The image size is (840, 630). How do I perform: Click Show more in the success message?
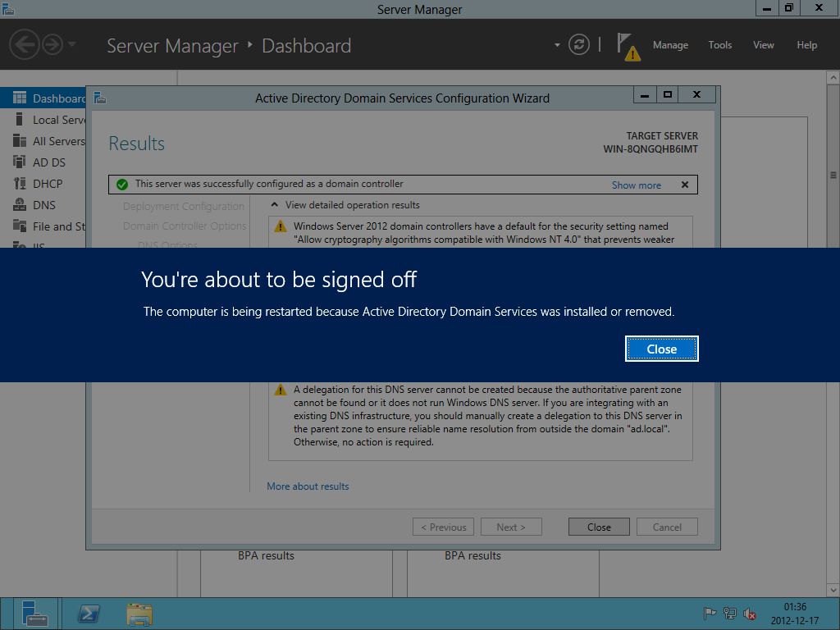pos(637,185)
